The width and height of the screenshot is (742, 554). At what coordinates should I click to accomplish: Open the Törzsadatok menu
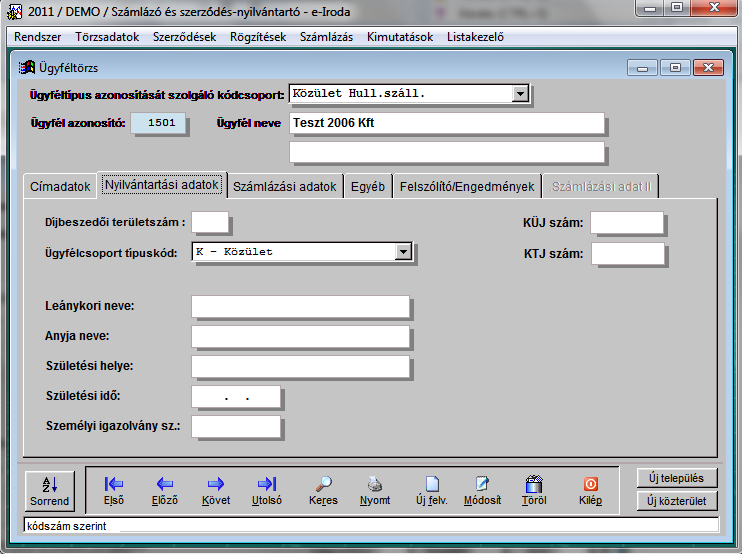click(x=107, y=37)
